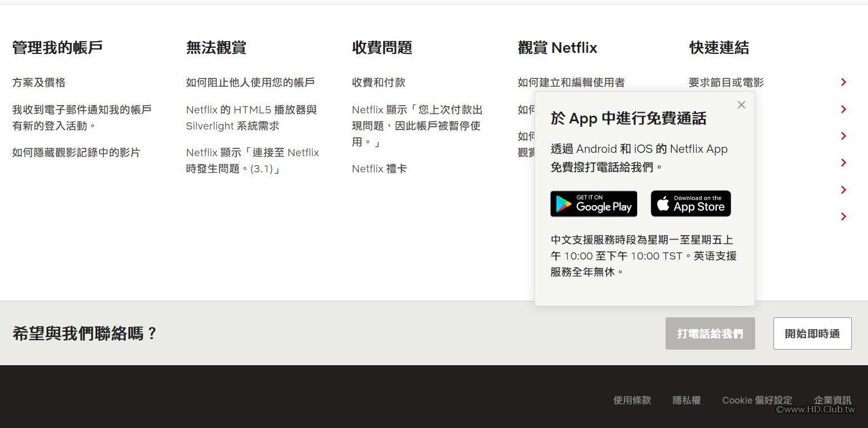Start live chat with 開始即時通
This screenshot has width=868, height=428.
coord(812,334)
